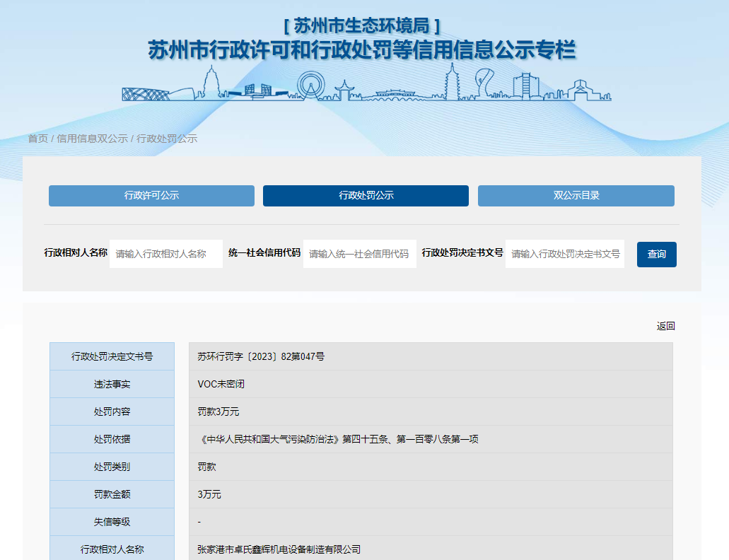
Task: Click the 失信等级 row label cell
Action: [x=112, y=522]
